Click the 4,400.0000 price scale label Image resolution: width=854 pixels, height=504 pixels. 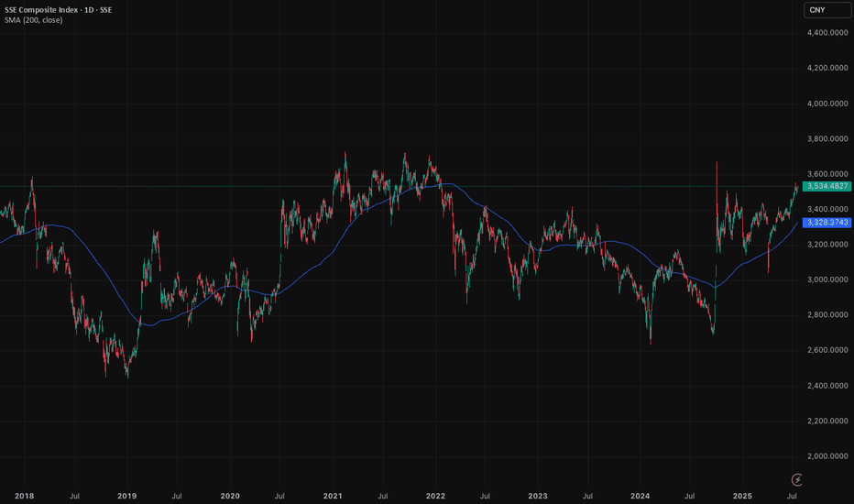click(825, 33)
